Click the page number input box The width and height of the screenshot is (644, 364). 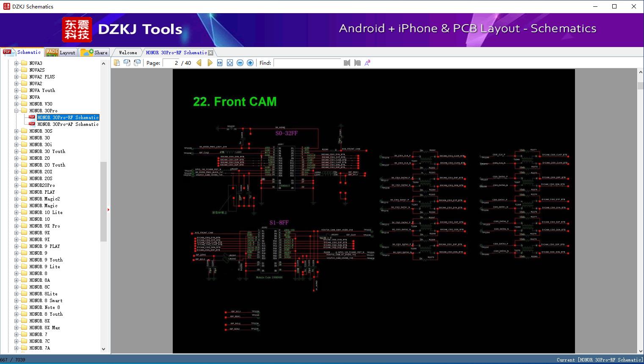(x=171, y=63)
